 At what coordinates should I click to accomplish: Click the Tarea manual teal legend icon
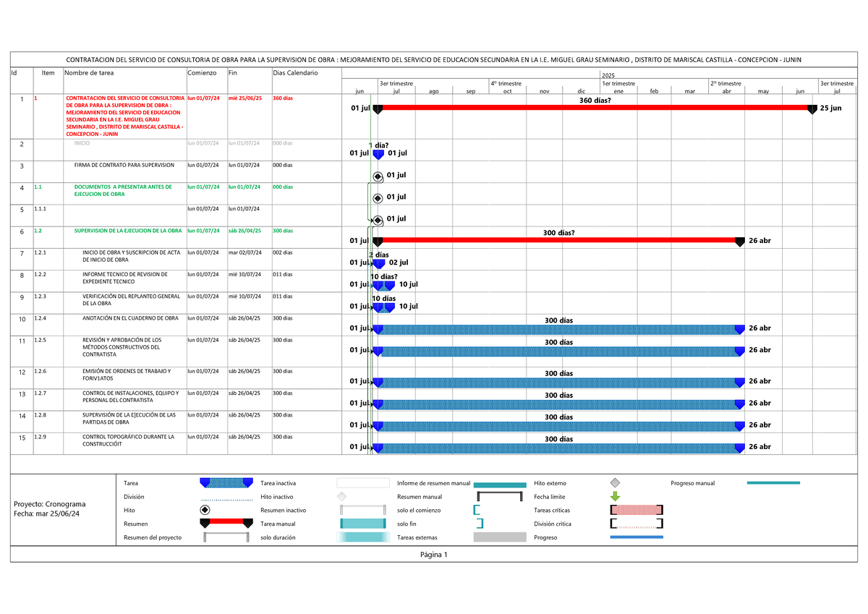(x=364, y=524)
